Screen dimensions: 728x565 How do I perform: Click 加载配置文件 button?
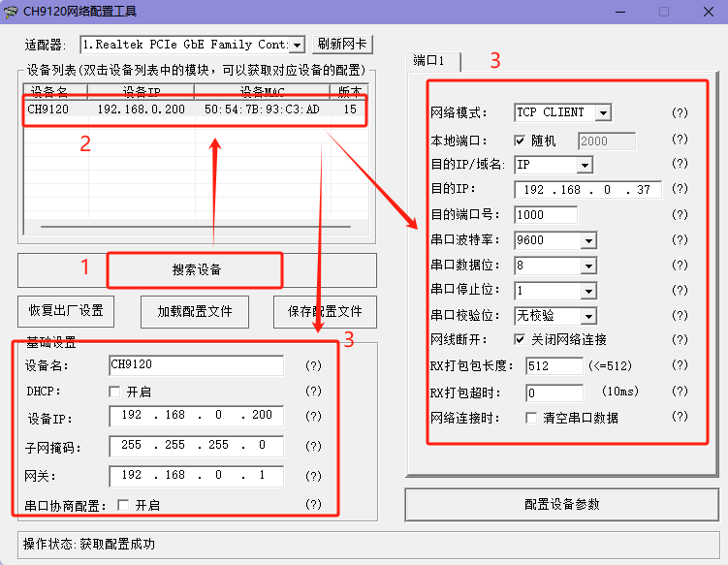click(195, 311)
